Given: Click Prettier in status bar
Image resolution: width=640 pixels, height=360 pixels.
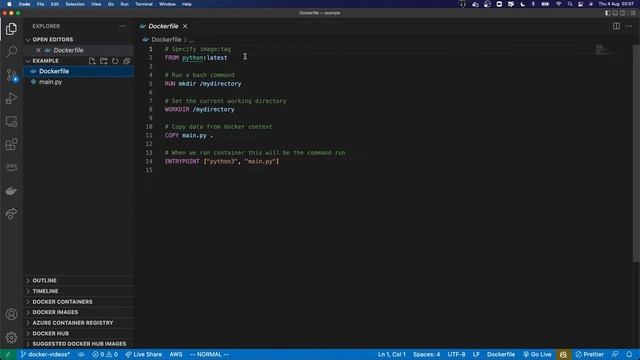Looking at the screenshot, I should tap(589, 354).
